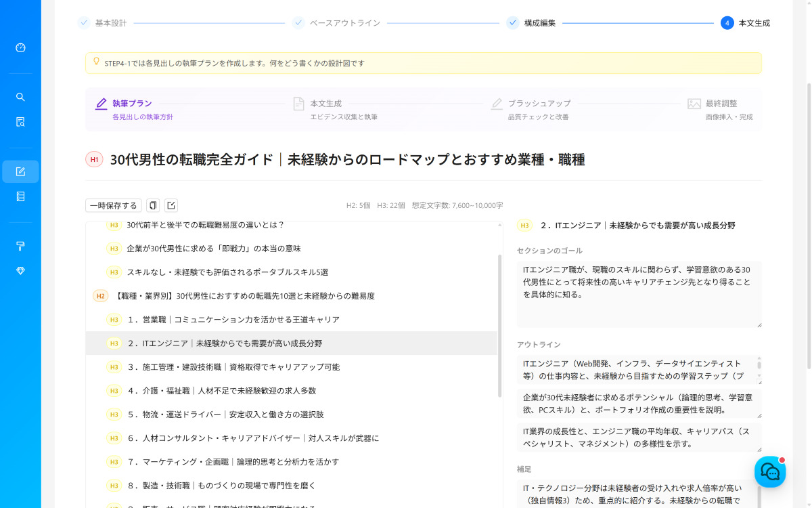812x508 pixels.
Task: Click the 基本設計 completed checkmark
Action: pos(83,22)
